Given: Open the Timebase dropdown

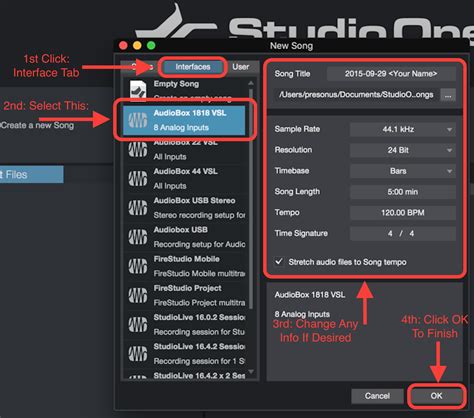Looking at the screenshot, I should click(403, 171).
